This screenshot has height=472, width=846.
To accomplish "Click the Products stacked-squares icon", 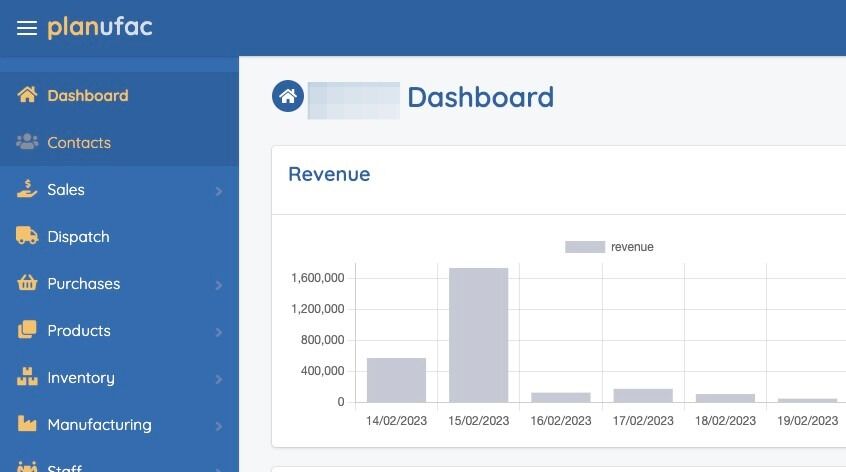I will click(27, 330).
